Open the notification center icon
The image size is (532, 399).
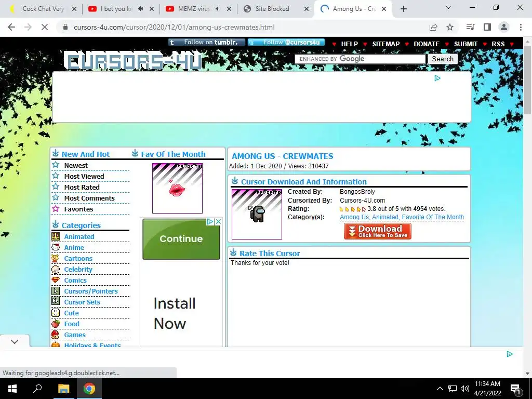click(515, 389)
